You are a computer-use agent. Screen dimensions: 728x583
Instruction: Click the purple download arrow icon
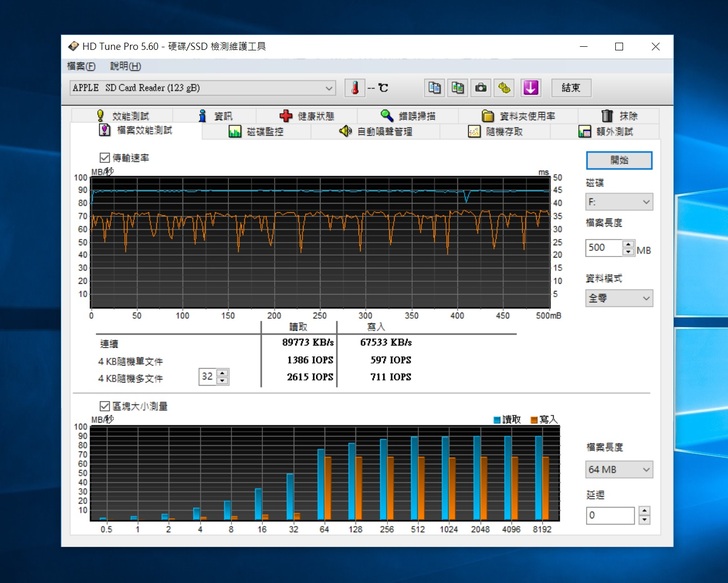point(531,88)
